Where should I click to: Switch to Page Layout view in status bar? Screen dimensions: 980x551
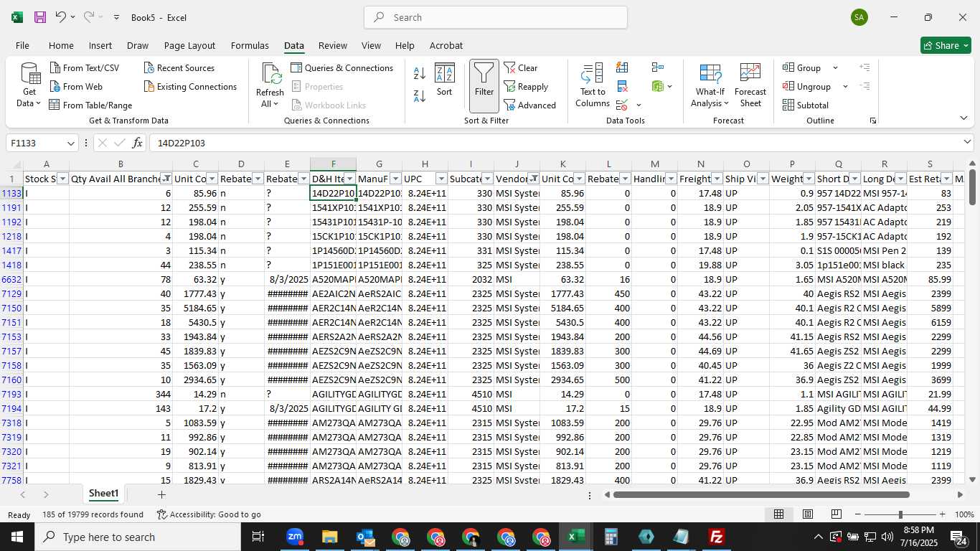(x=807, y=514)
